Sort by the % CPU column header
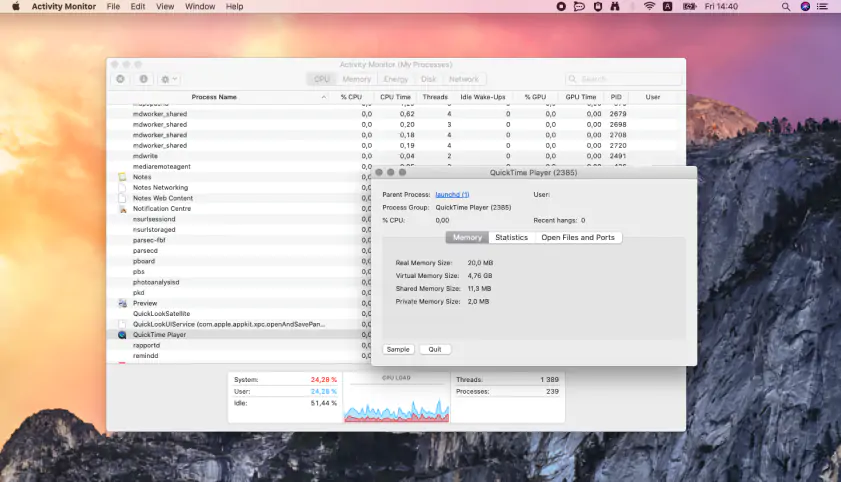Screen dimensions: 841x482 351,97
